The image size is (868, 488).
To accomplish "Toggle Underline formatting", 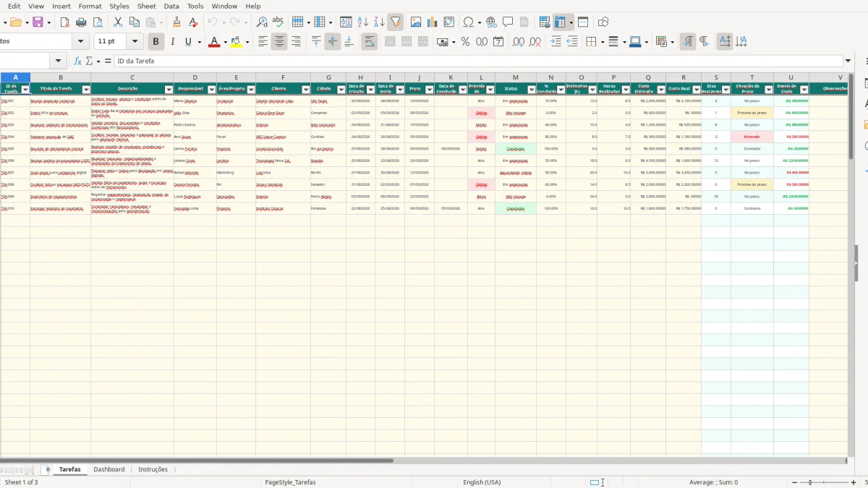I will pos(189,42).
